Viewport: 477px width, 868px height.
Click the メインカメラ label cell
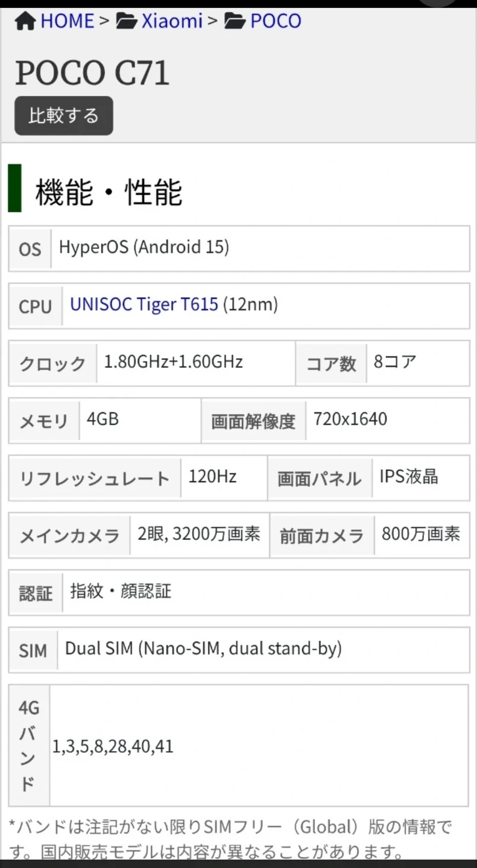pyautogui.click(x=69, y=535)
